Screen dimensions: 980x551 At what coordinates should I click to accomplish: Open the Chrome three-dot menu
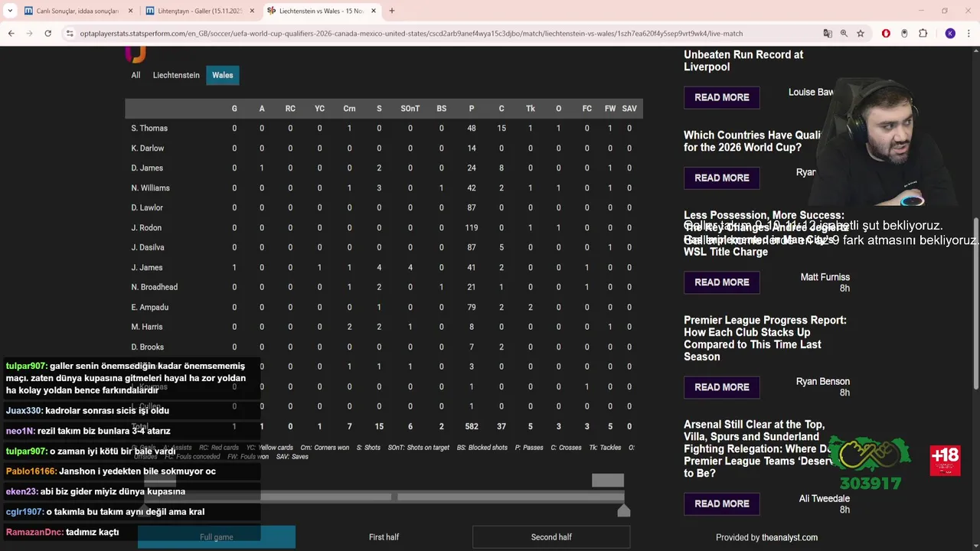(969, 34)
